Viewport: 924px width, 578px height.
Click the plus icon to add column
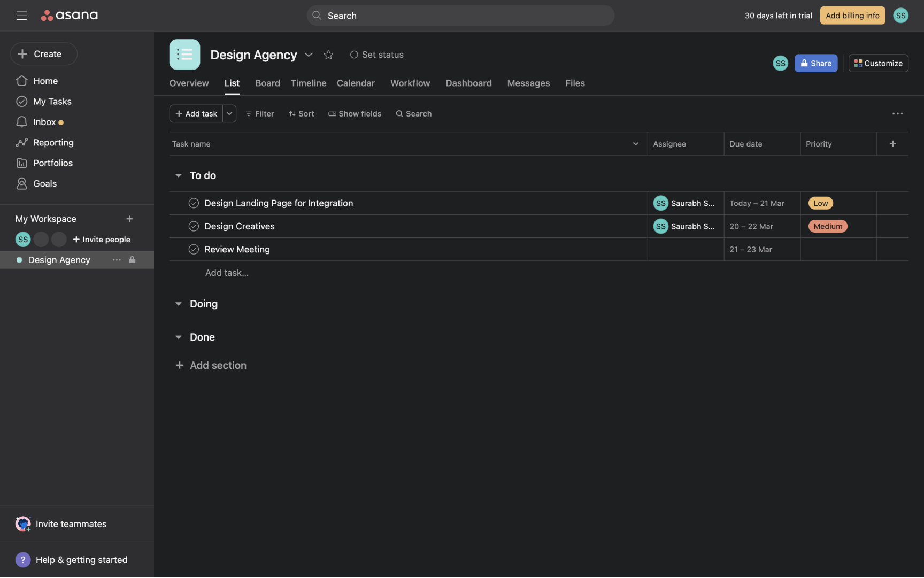[892, 144]
